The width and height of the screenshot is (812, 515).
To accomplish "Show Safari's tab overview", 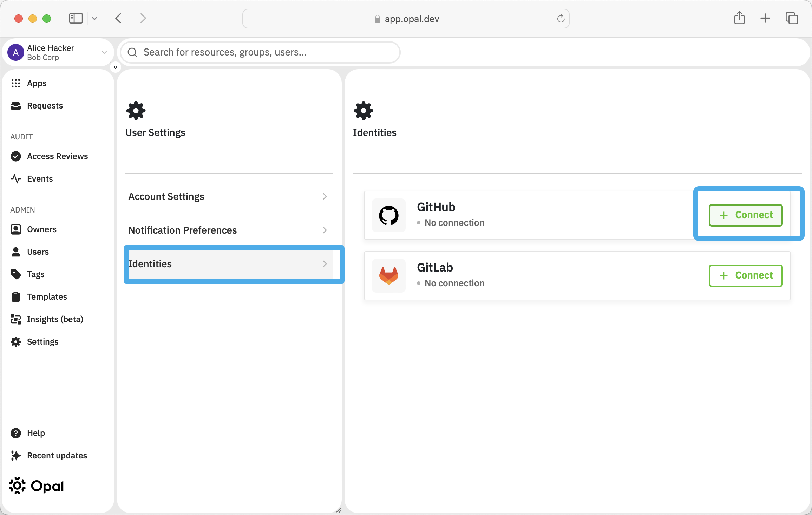I will [x=792, y=18].
